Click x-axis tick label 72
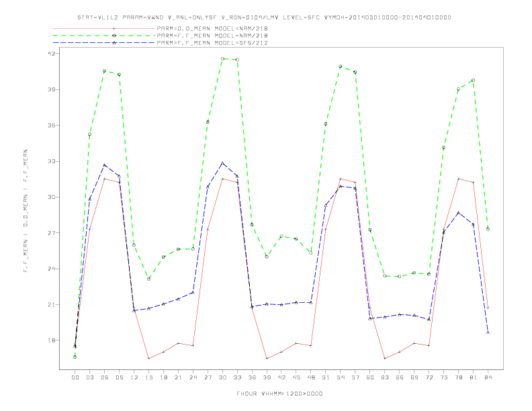Viewport: 532px width, 411px height. 429,377
